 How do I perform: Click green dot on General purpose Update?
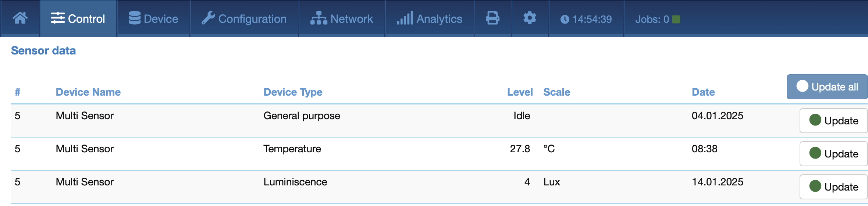(815, 120)
